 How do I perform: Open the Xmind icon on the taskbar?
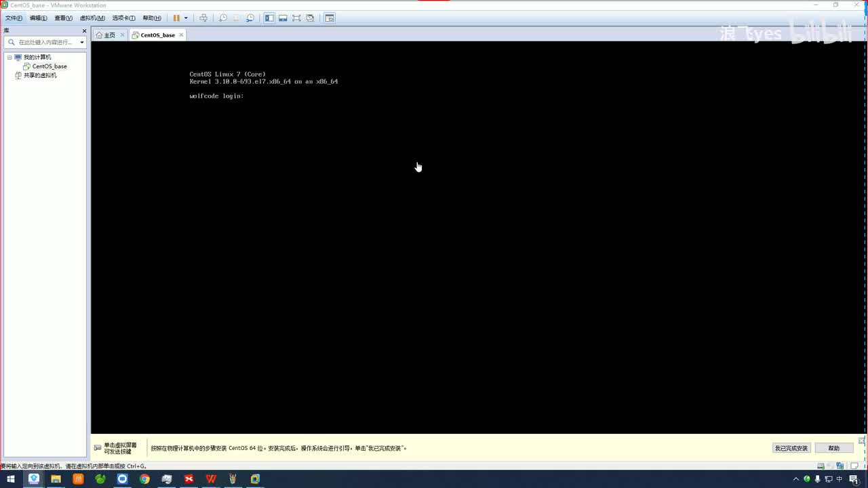[x=189, y=479]
